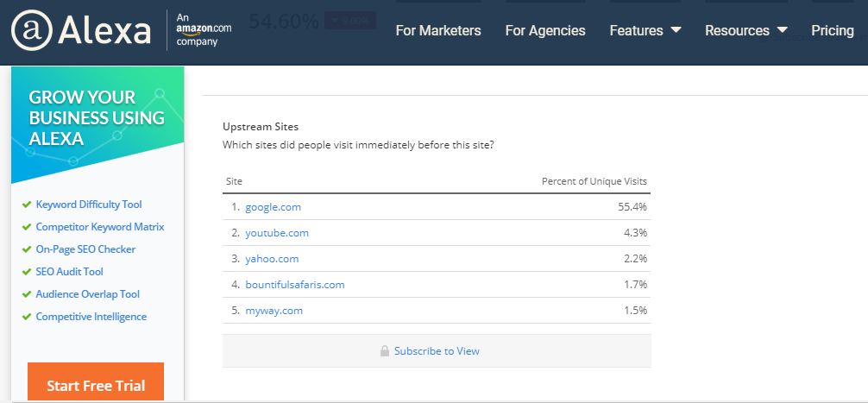Click the Grow Your Business Using Alexa banner
The height and width of the screenshot is (403, 868).
click(x=97, y=118)
